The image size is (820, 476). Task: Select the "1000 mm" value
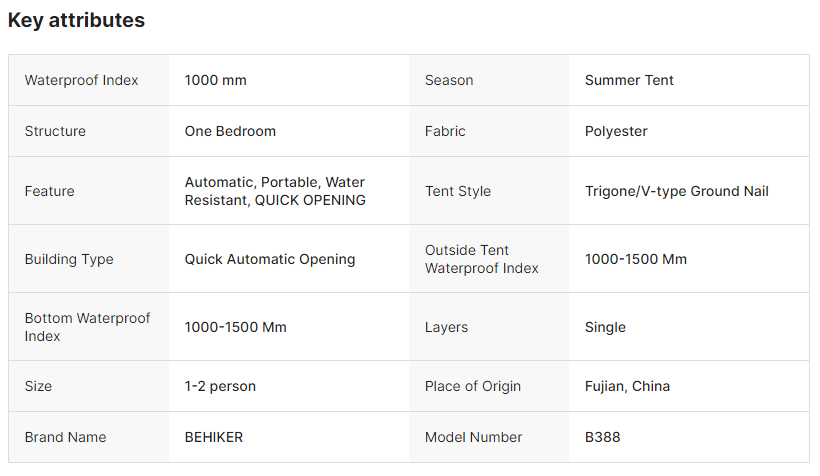tap(215, 80)
